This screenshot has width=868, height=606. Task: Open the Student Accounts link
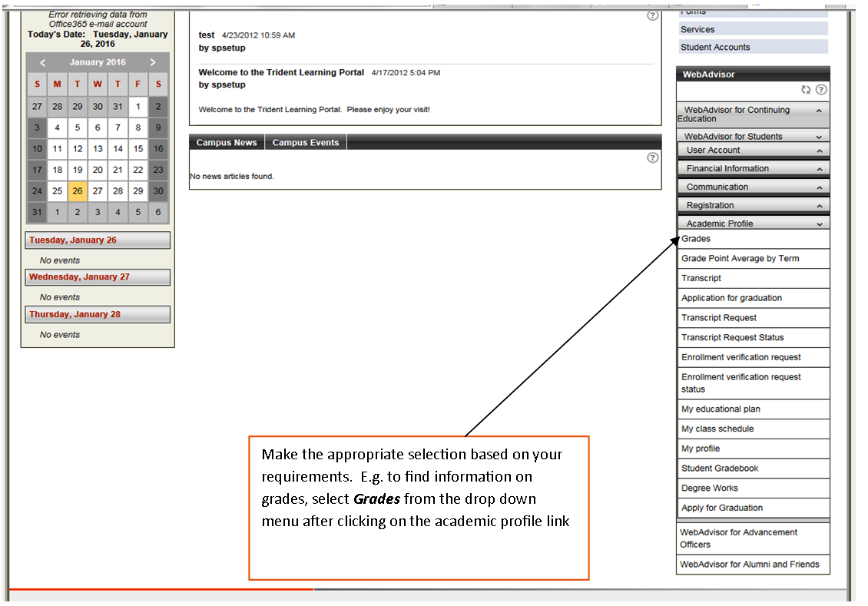coord(715,47)
